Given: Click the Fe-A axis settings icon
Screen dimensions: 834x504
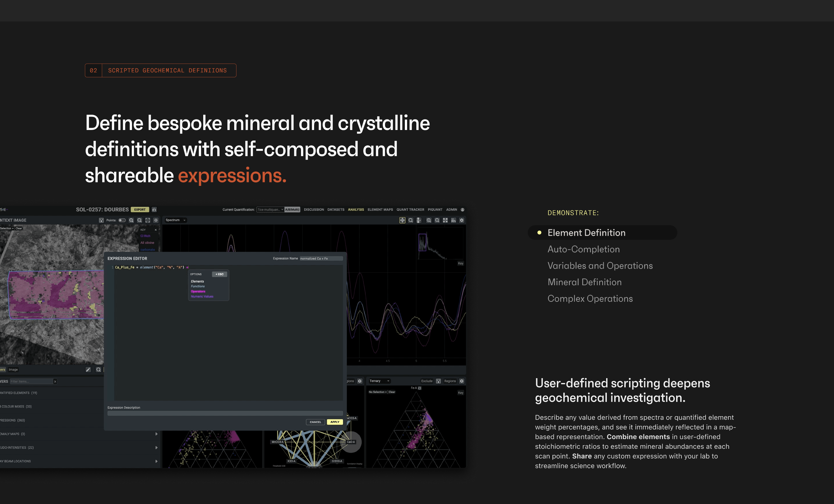Looking at the screenshot, I should coord(420,388).
